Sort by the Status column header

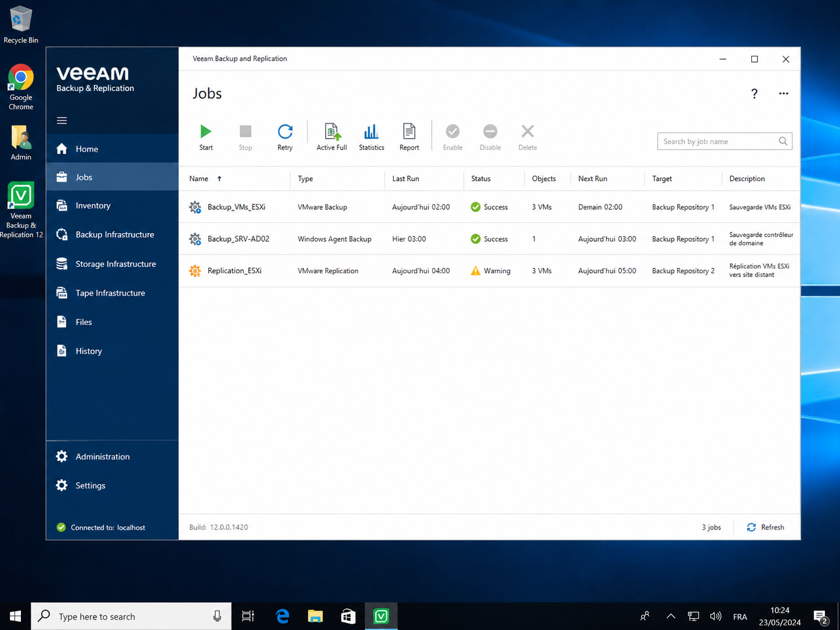coord(481,179)
